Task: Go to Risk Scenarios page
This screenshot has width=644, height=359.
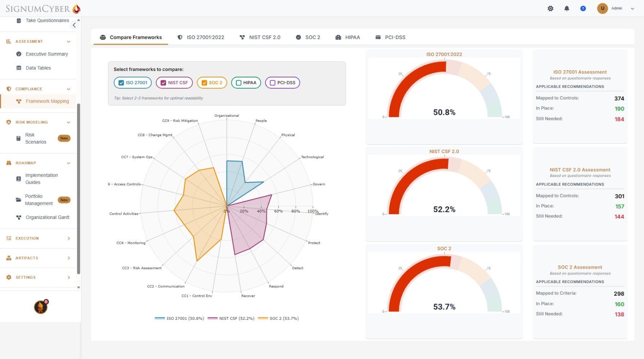Action: point(36,138)
